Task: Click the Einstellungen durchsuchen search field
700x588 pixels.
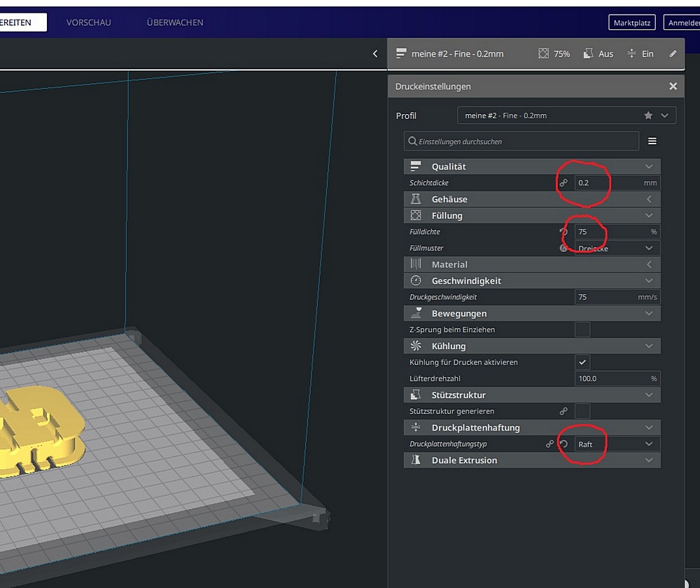Action: 521,141
